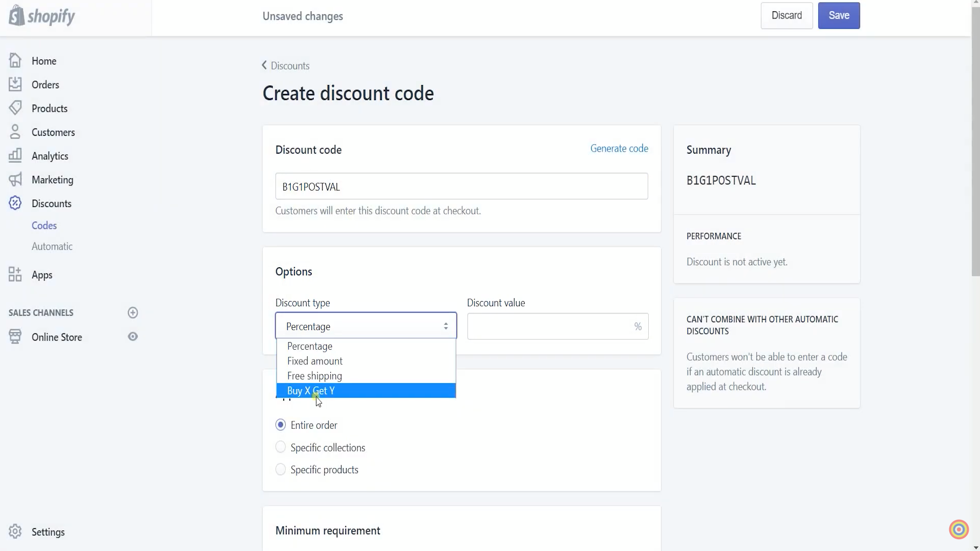This screenshot has width=980, height=551.
Task: Open Analytics bar chart icon
Action: [15, 156]
